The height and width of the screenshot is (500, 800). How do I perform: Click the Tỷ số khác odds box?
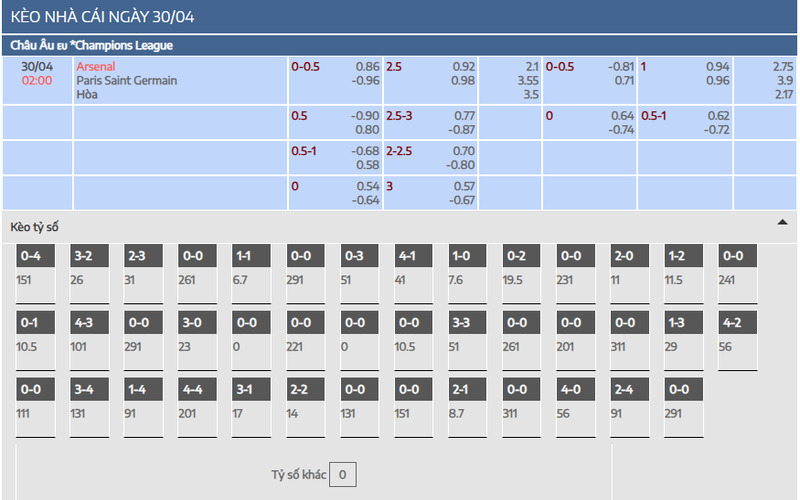pyautogui.click(x=342, y=474)
